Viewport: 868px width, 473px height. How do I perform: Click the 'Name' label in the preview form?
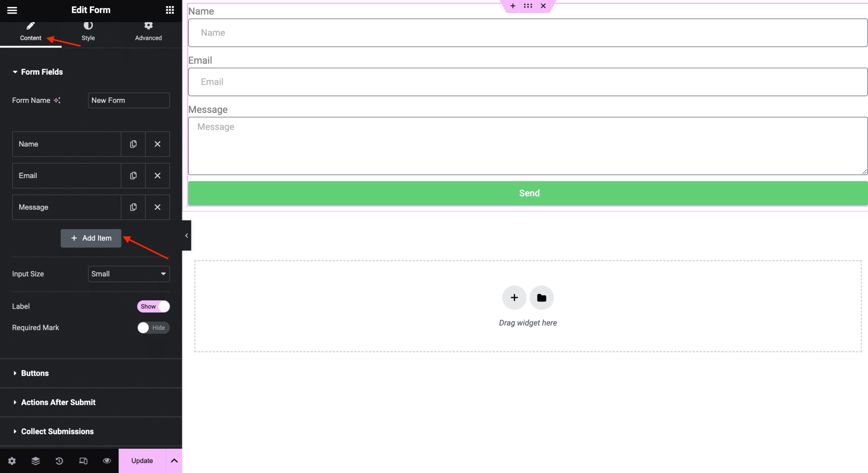(201, 11)
